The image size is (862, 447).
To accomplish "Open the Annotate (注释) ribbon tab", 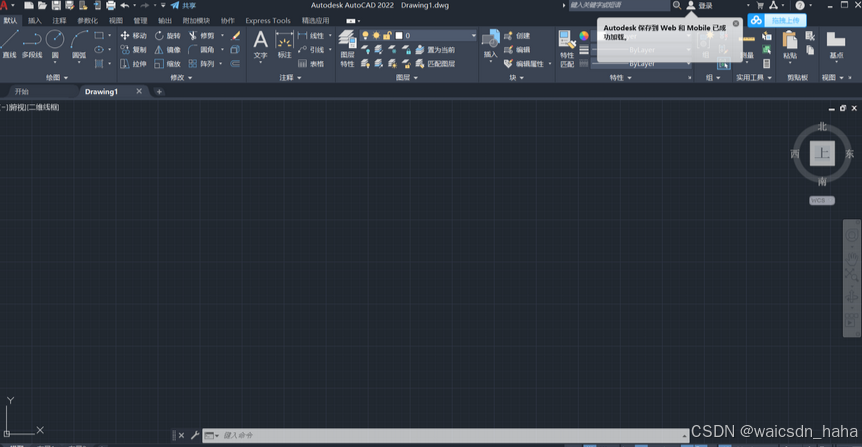I will [x=59, y=20].
